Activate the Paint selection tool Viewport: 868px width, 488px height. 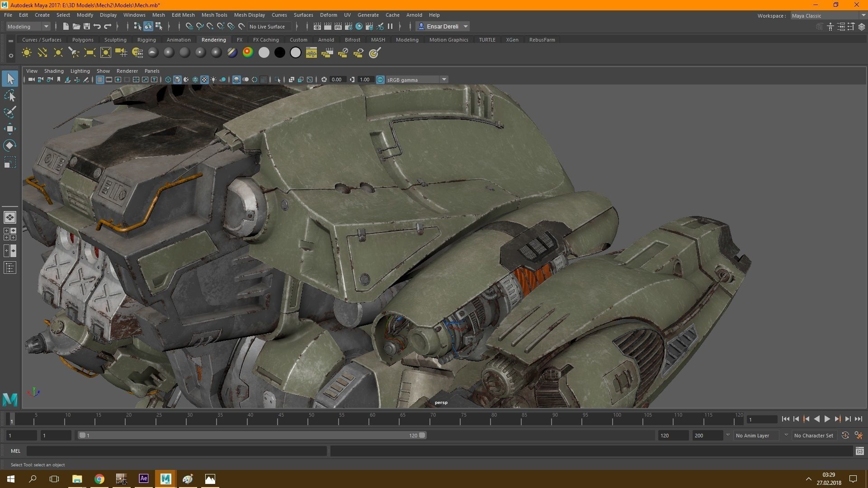10,112
